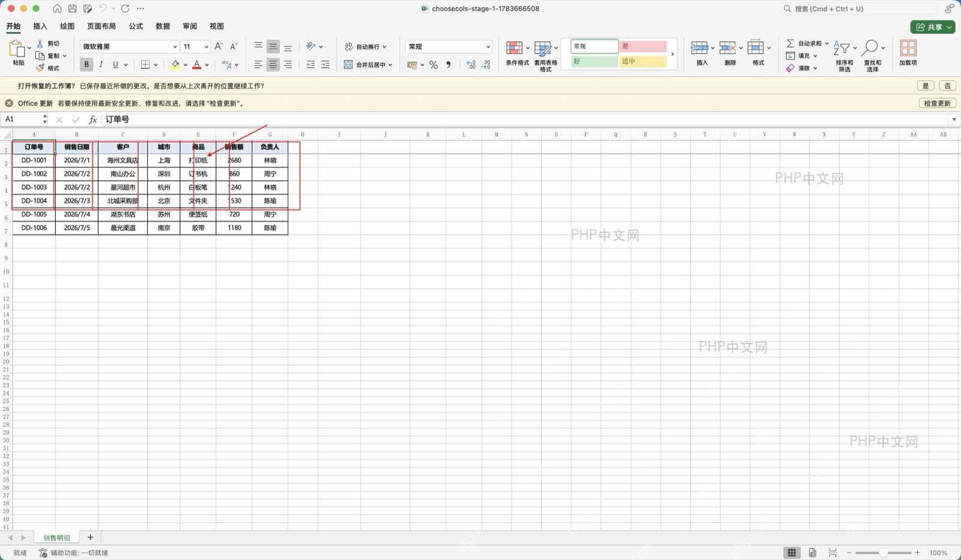Apply comma style number format
The height and width of the screenshot is (560, 961).
(x=448, y=65)
